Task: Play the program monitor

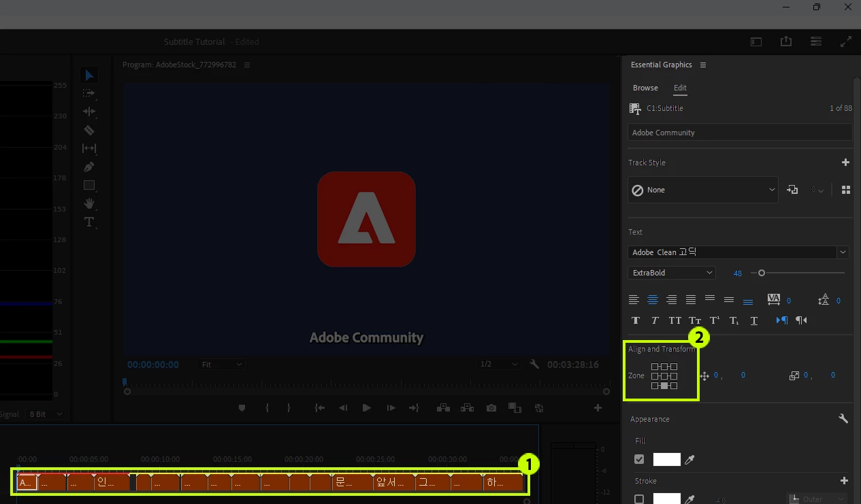Action: (x=367, y=408)
